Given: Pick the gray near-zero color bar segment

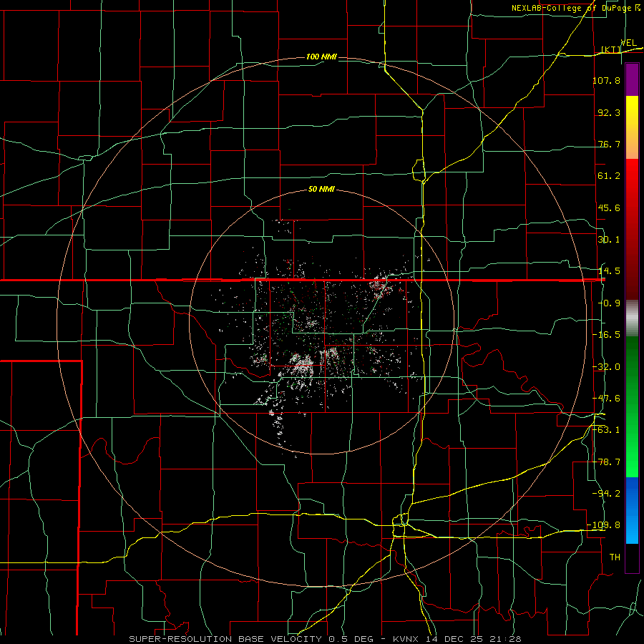Looking at the screenshot, I should 632,317.
